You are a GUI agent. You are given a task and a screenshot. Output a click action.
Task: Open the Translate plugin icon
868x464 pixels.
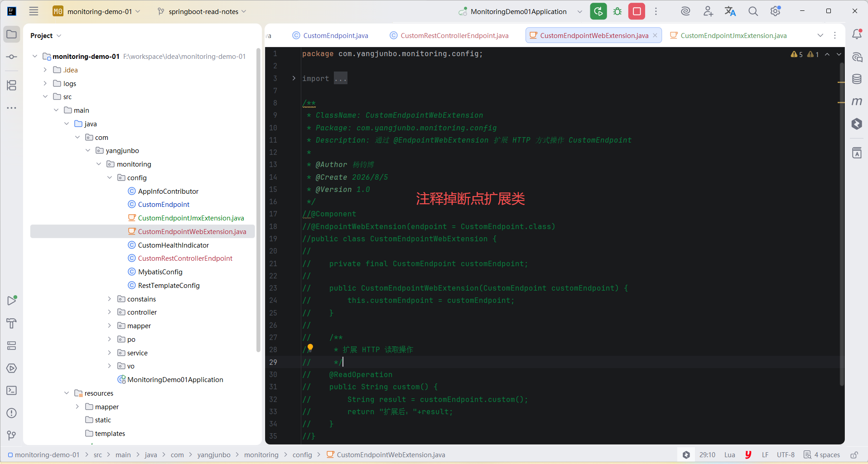pyautogui.click(x=730, y=11)
